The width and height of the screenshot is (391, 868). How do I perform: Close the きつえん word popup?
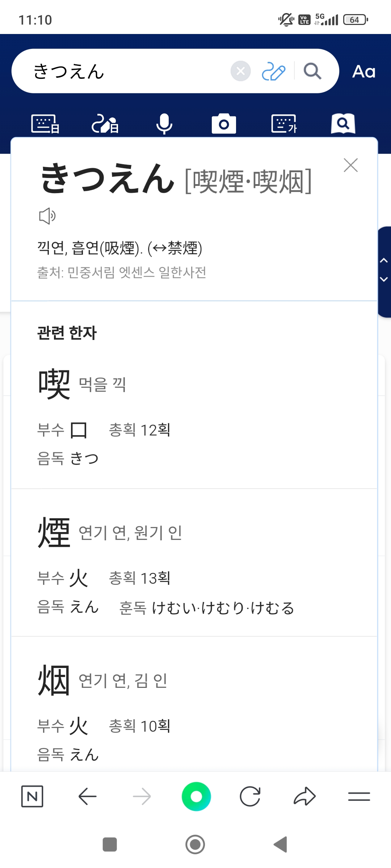coord(350,165)
